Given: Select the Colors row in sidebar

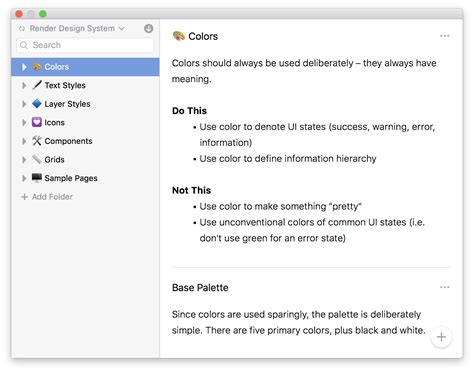Looking at the screenshot, I should (85, 67).
